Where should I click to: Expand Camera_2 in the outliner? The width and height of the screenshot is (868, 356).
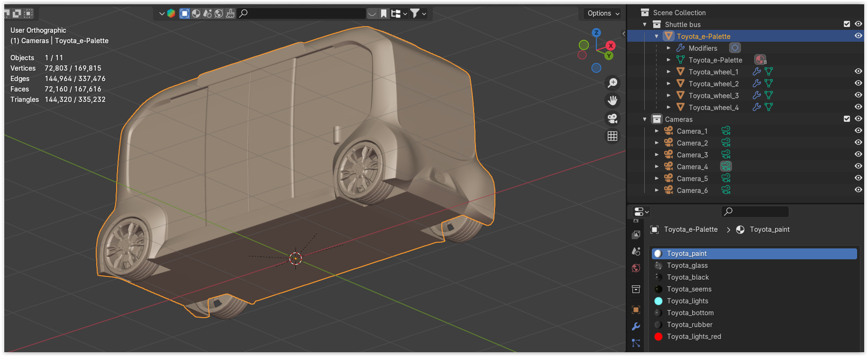click(x=657, y=143)
